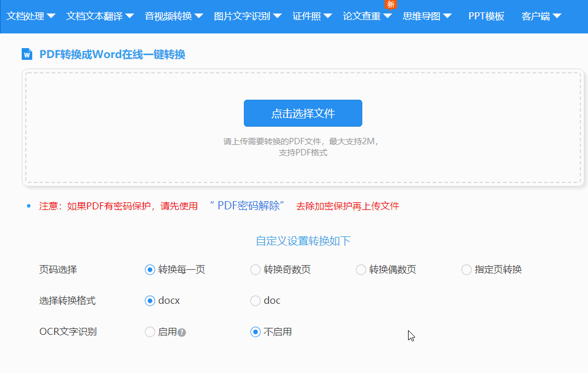
Task: Select 指定页转换 radio button
Action: [x=467, y=269]
